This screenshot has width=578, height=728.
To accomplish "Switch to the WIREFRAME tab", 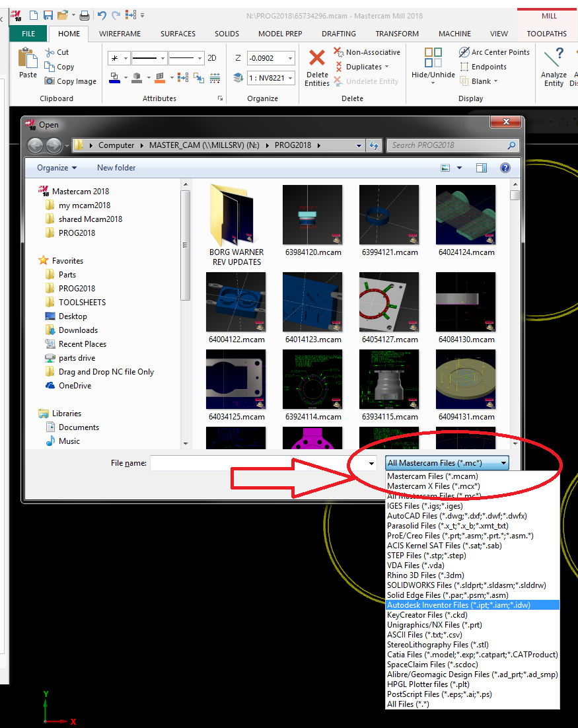I will pos(120,34).
